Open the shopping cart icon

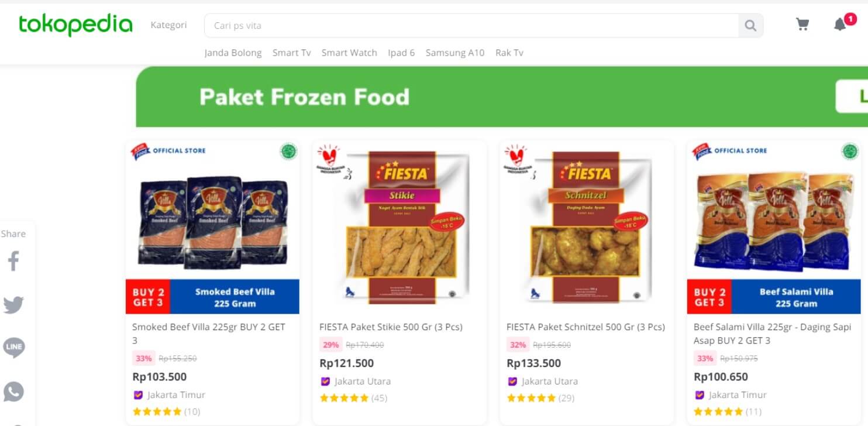tap(802, 25)
